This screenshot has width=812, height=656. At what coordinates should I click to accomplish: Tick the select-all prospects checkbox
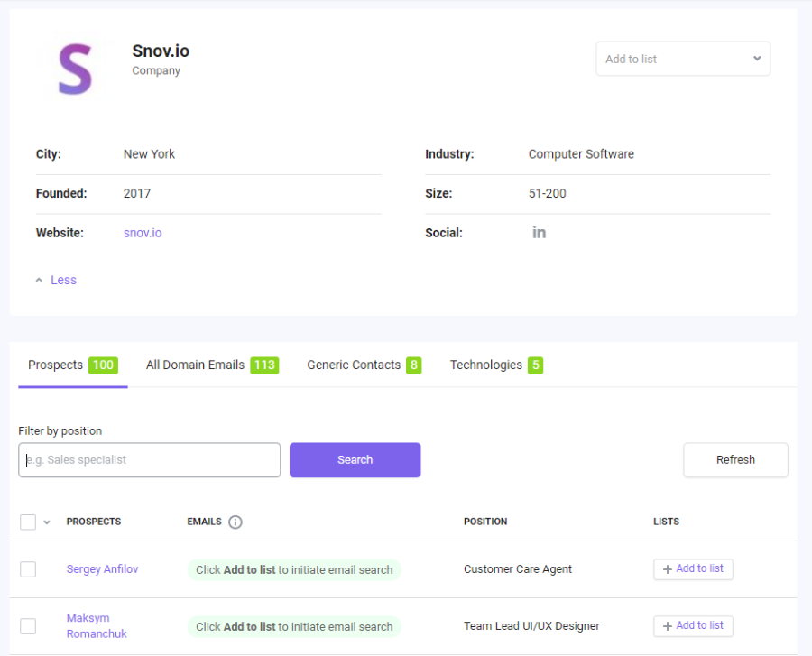[28, 522]
